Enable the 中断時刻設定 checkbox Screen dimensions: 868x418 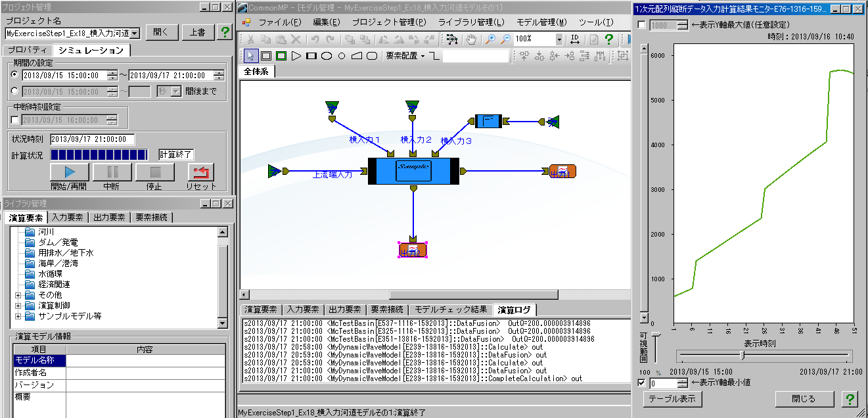pos(15,120)
